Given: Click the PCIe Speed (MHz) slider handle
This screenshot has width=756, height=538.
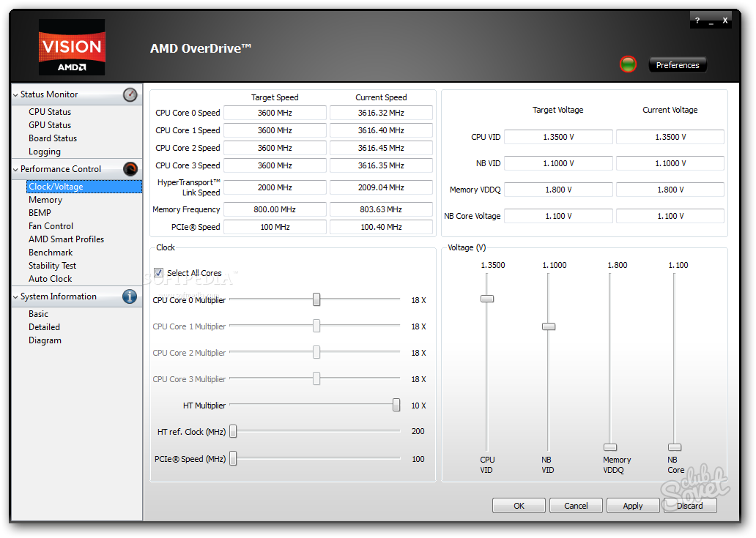Looking at the screenshot, I should click(234, 458).
